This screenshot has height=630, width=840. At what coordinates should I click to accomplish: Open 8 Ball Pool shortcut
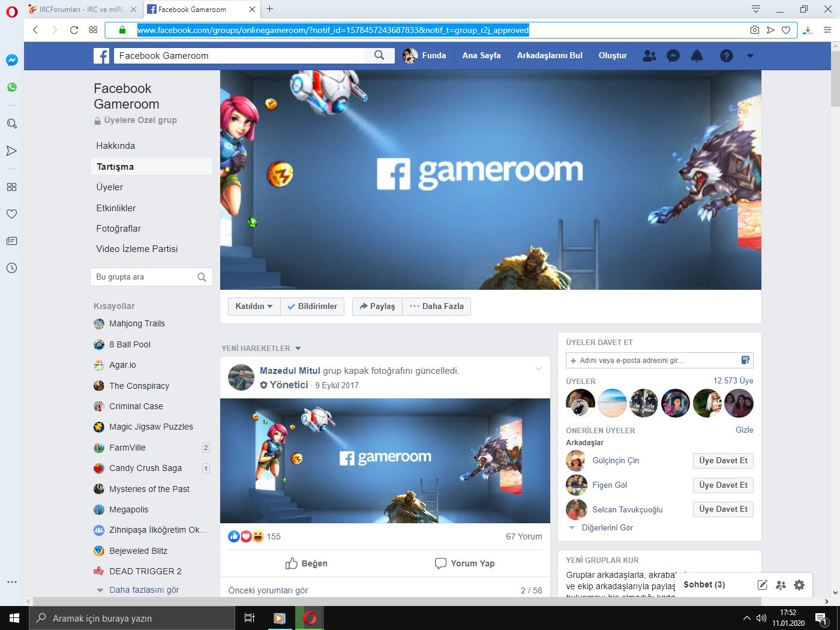coord(130,344)
